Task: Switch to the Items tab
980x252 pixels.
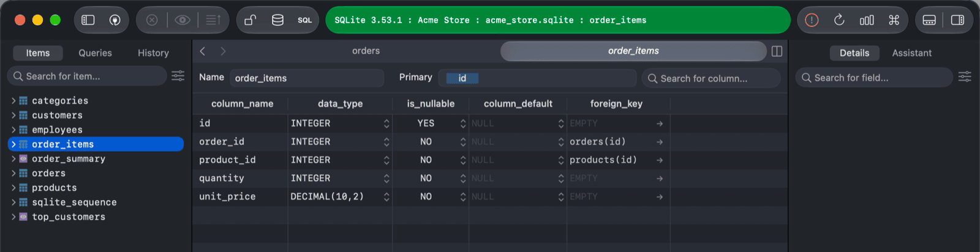Action: point(38,53)
